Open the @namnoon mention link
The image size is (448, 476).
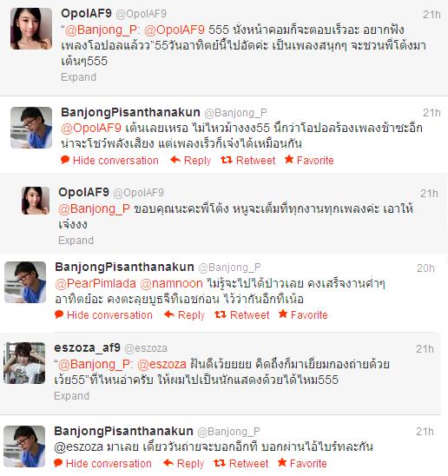(172, 283)
